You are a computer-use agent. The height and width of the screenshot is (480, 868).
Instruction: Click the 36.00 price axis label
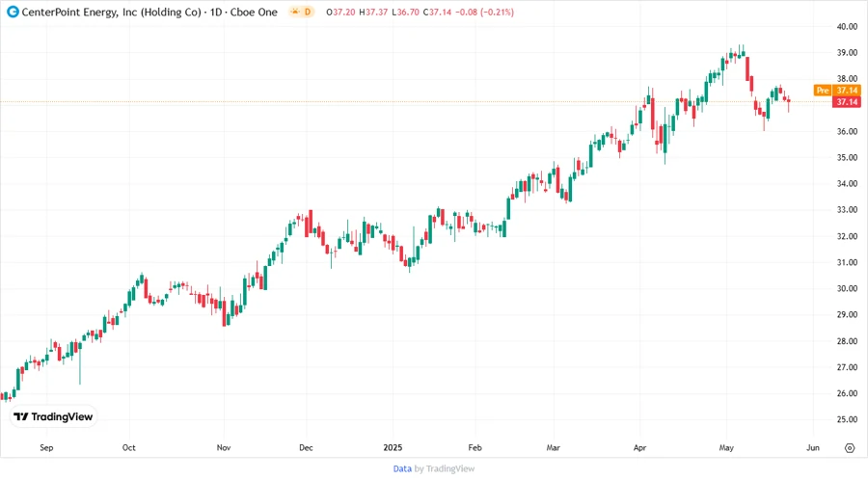point(847,132)
